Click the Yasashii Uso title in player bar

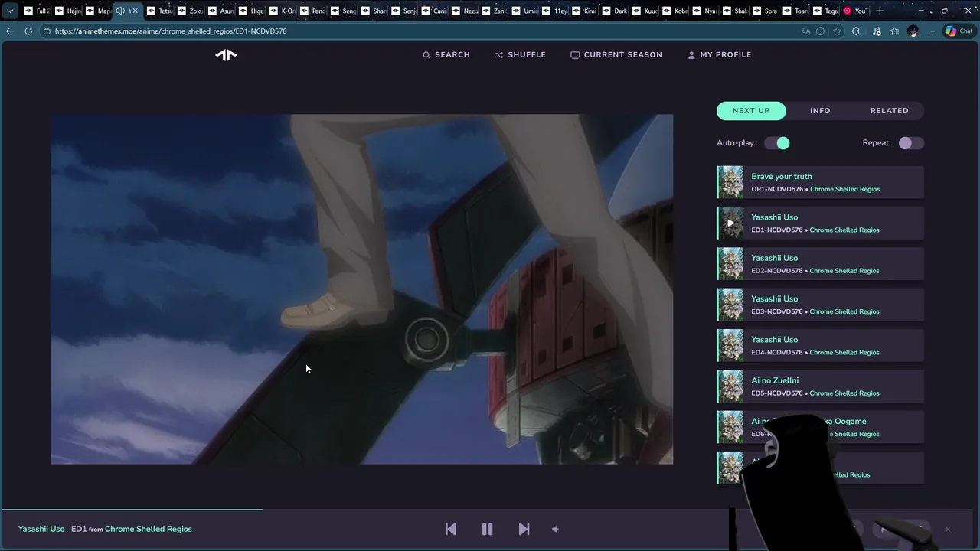pyautogui.click(x=41, y=529)
